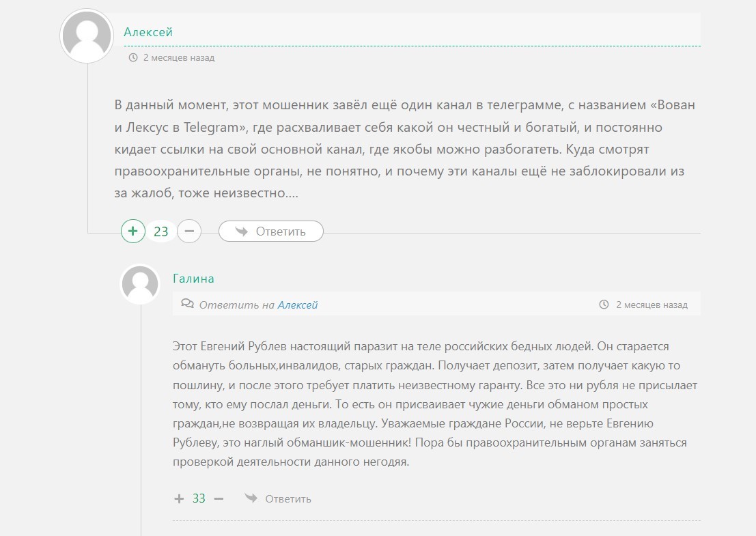Image resolution: width=756 pixels, height=536 pixels.
Task: Upvote Галина's reply with the plus icon
Action: [179, 498]
